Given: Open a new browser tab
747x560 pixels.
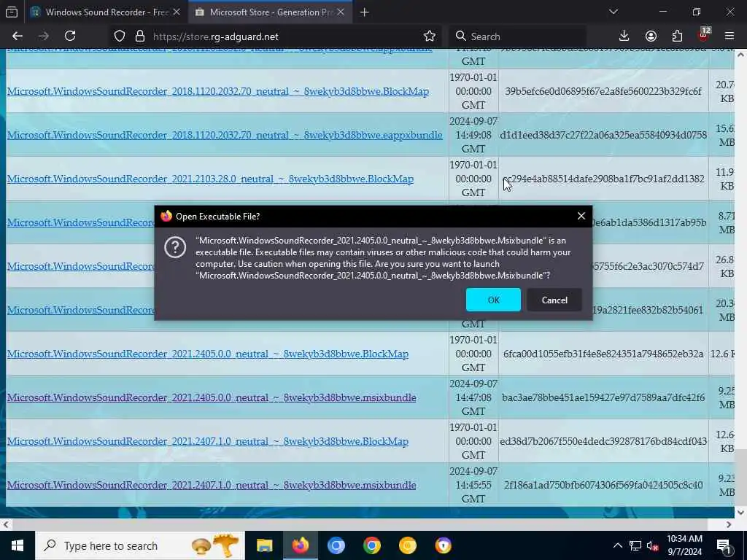Looking at the screenshot, I should tap(365, 12).
